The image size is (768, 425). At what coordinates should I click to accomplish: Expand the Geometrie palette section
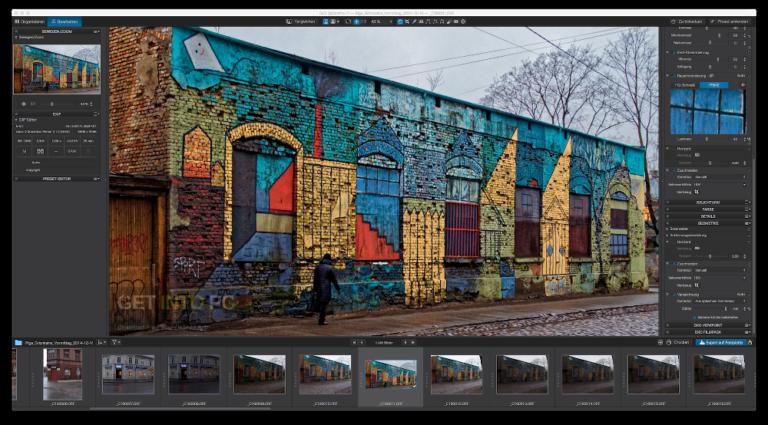[709, 223]
